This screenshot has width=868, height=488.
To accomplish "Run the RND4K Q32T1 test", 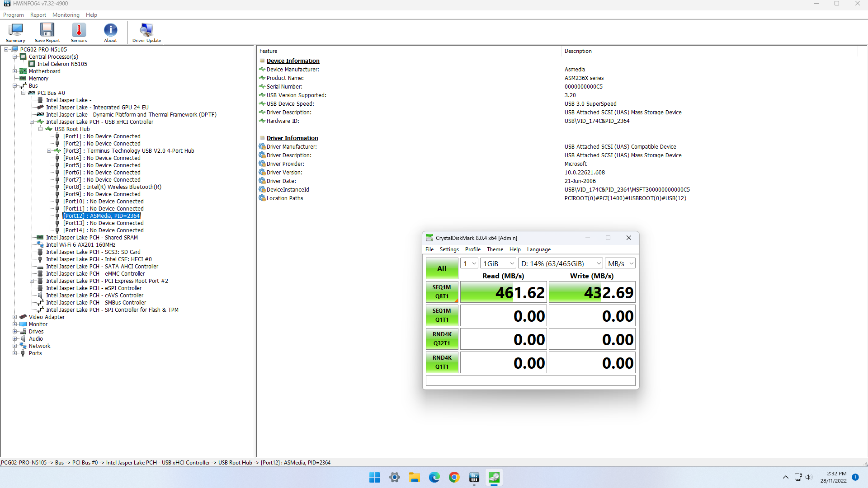I will click(442, 339).
